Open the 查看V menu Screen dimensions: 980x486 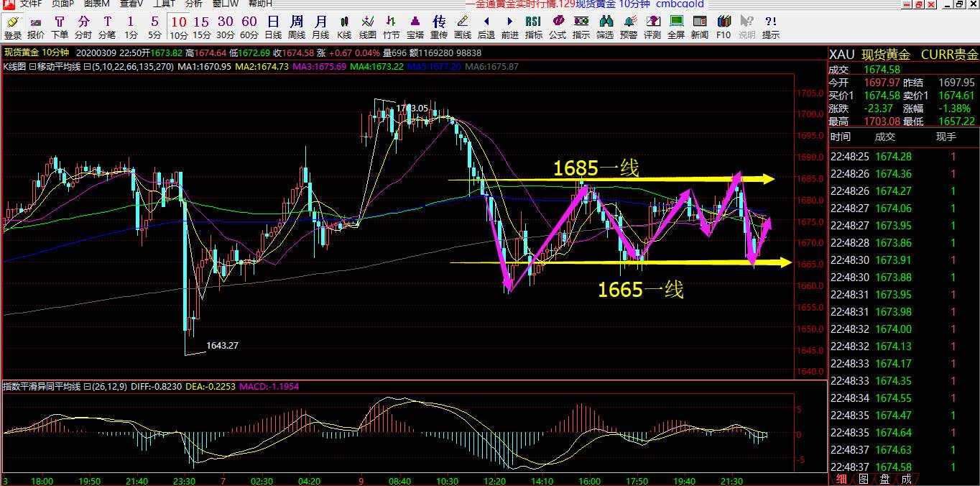pos(131,4)
